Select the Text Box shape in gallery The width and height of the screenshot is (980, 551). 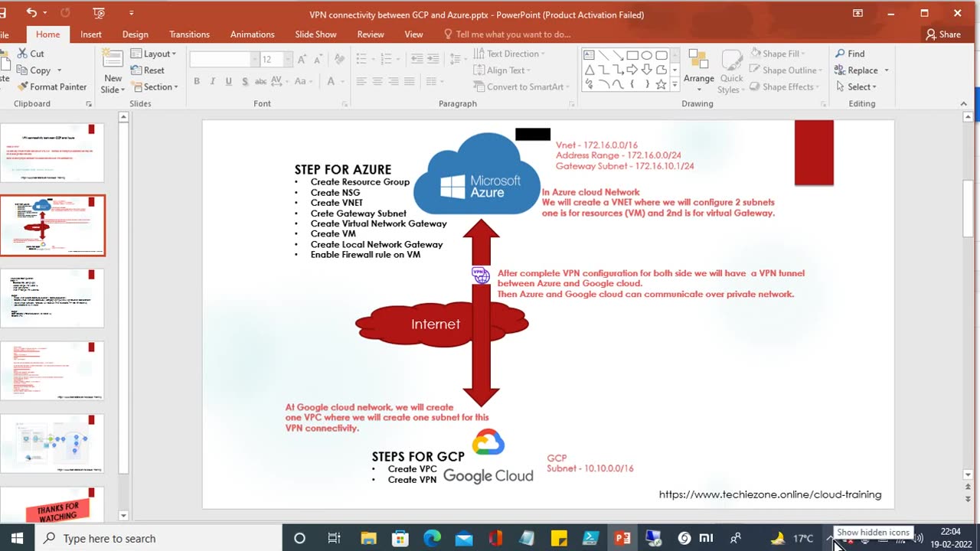click(x=590, y=55)
